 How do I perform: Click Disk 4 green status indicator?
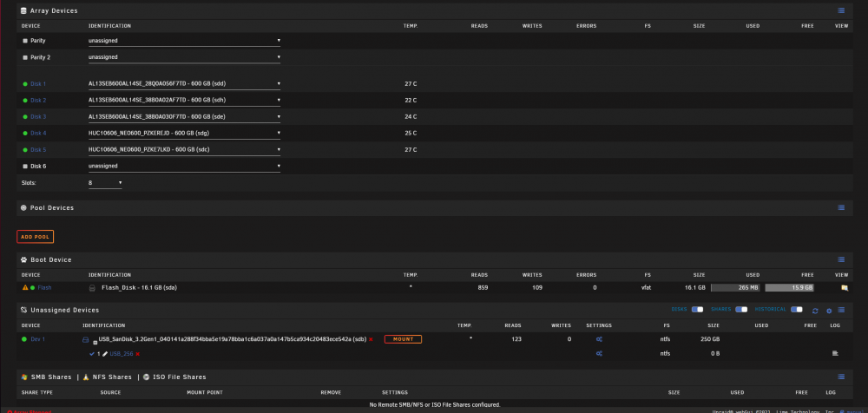tap(25, 134)
